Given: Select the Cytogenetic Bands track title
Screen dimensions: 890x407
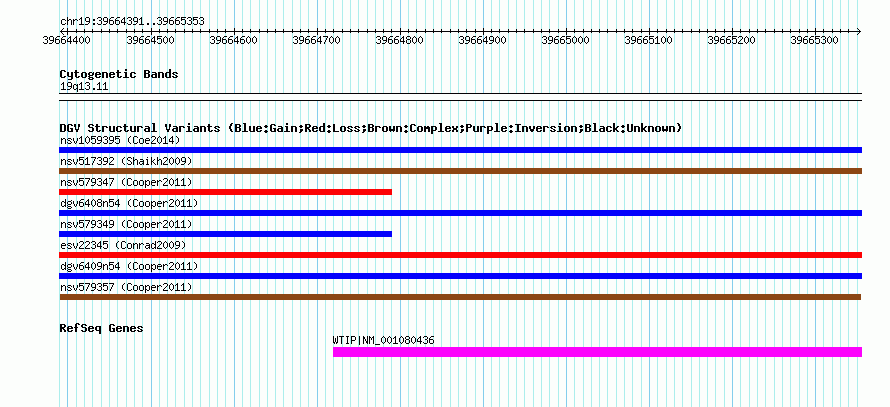Looking at the screenshot, I should click(x=119, y=74).
